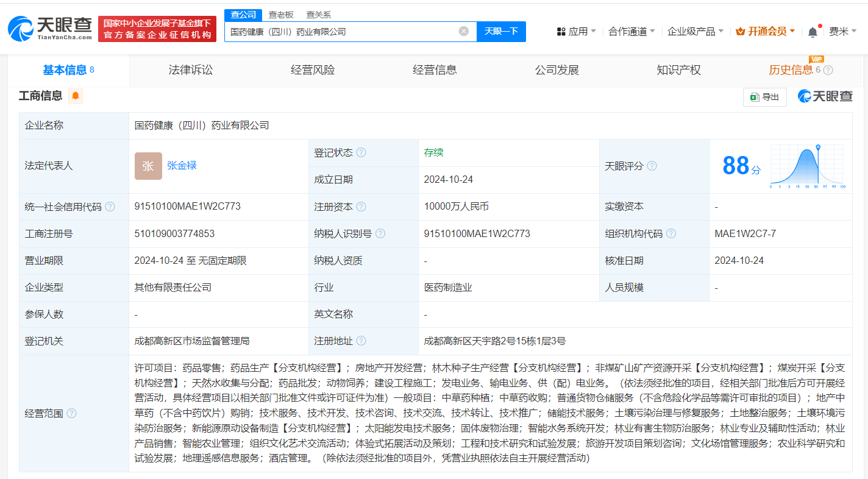Click the notification bell icon
Viewport: 868px width, 479px height.
[813, 30]
